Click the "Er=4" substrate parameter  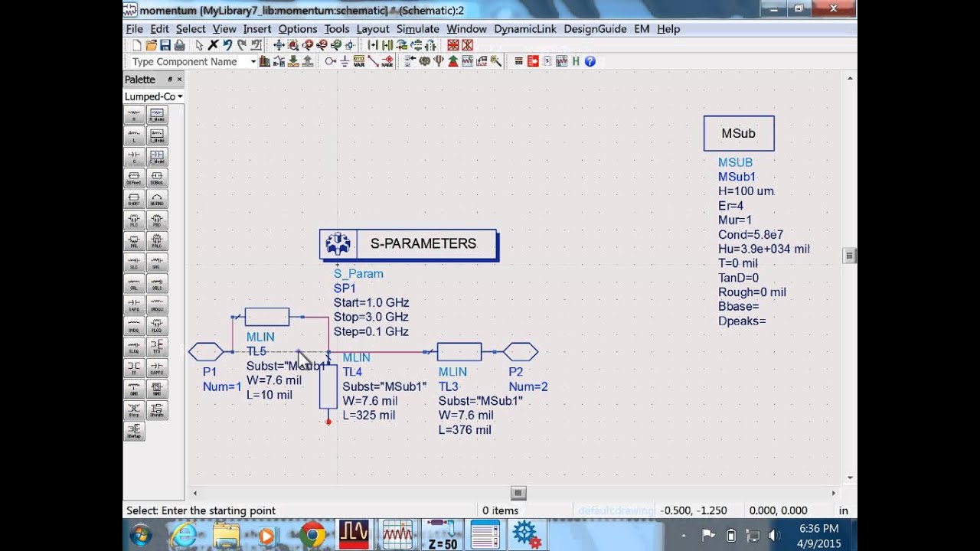pyautogui.click(x=730, y=206)
